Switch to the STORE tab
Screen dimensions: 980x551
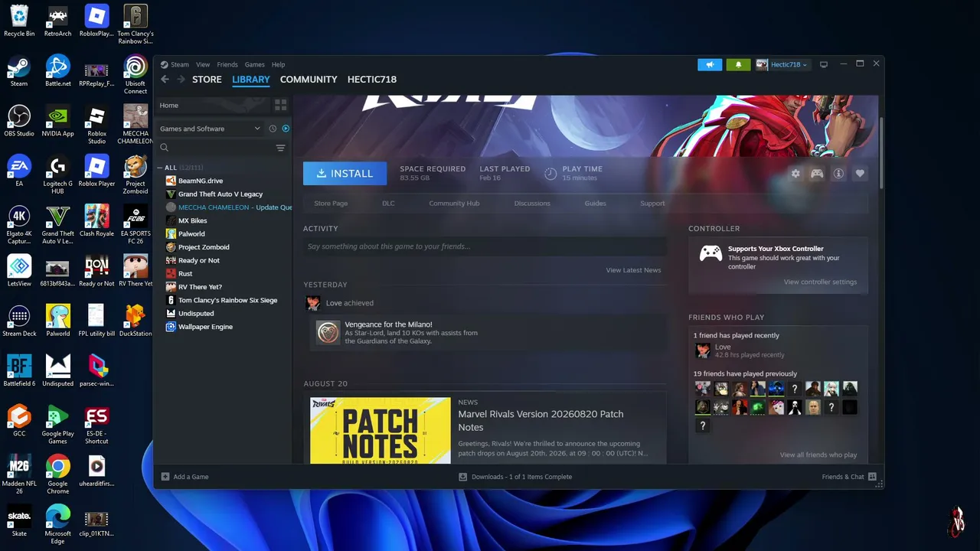coord(207,80)
